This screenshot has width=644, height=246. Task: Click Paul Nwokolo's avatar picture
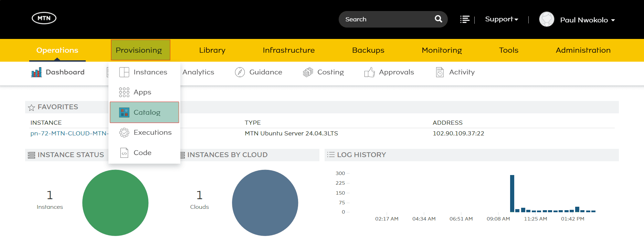(x=547, y=19)
